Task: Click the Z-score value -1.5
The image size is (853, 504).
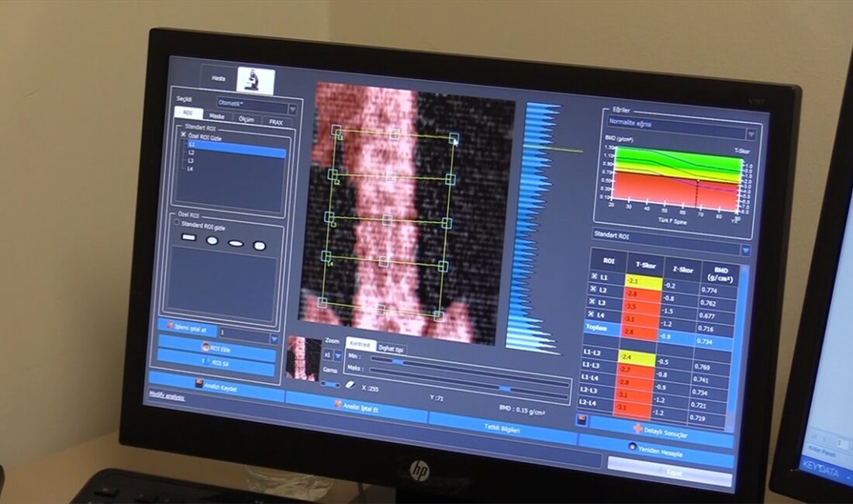Action: click(x=668, y=311)
